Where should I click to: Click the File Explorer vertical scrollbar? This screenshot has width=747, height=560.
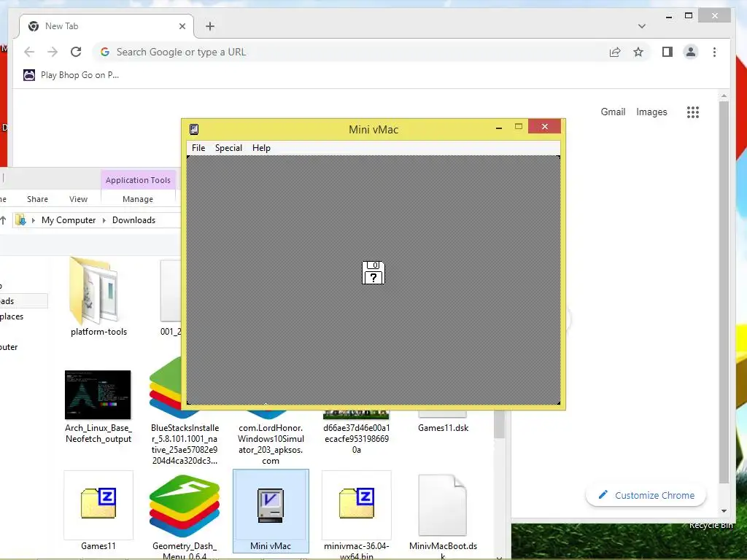tap(499, 424)
